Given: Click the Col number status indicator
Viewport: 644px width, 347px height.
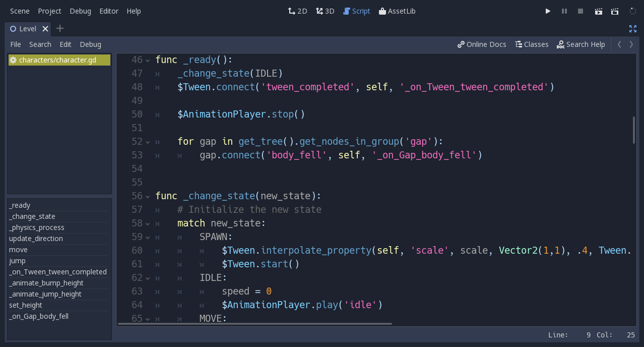Looking at the screenshot, I should [616, 335].
